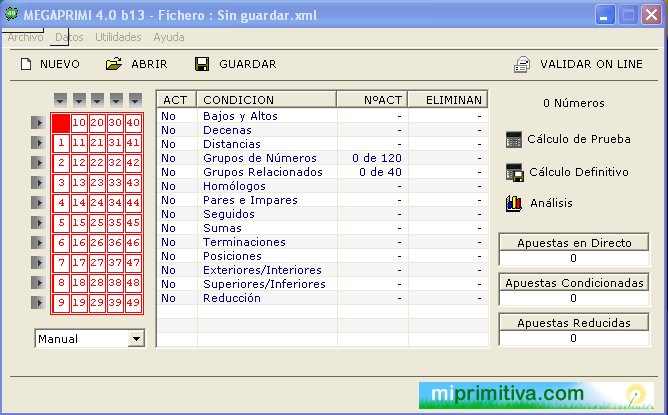
Task: Click the column arrow above number 10
Action: coord(79,100)
